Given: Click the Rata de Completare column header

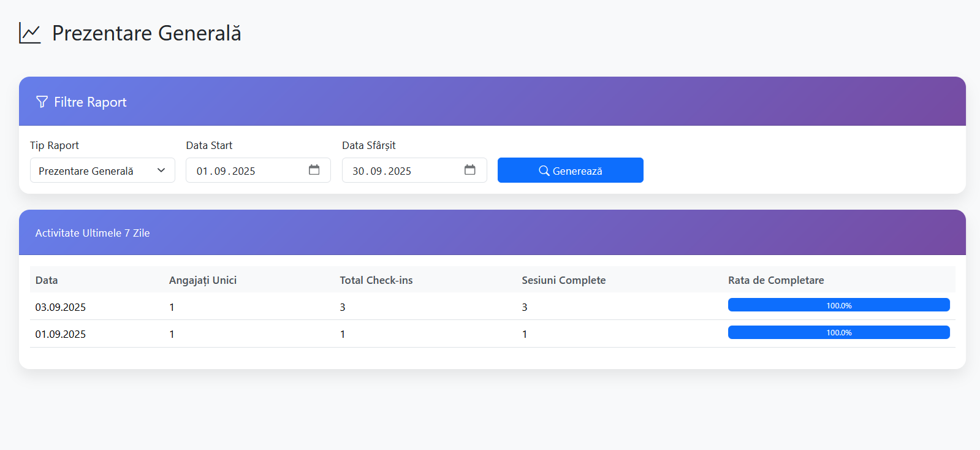Looking at the screenshot, I should point(775,280).
